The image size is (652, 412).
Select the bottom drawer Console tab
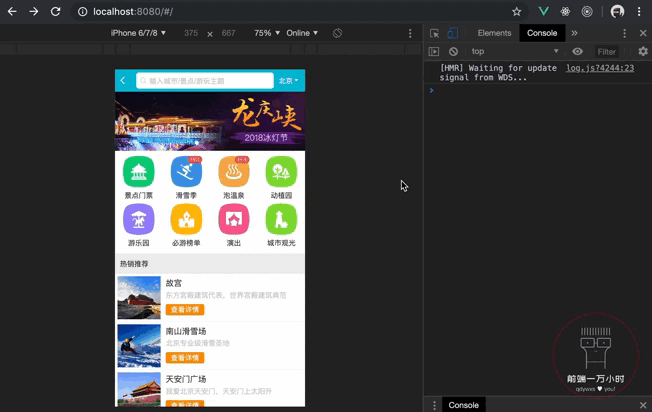click(x=463, y=405)
